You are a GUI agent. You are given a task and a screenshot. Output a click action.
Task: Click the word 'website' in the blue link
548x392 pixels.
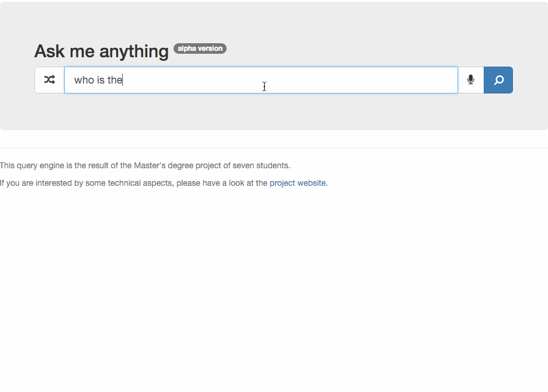[311, 183]
